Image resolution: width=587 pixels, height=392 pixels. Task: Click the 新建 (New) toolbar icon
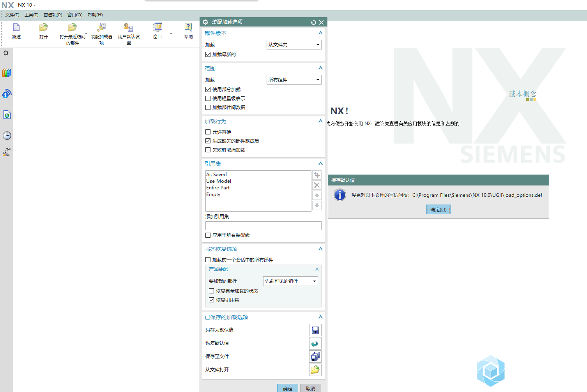(x=16, y=27)
